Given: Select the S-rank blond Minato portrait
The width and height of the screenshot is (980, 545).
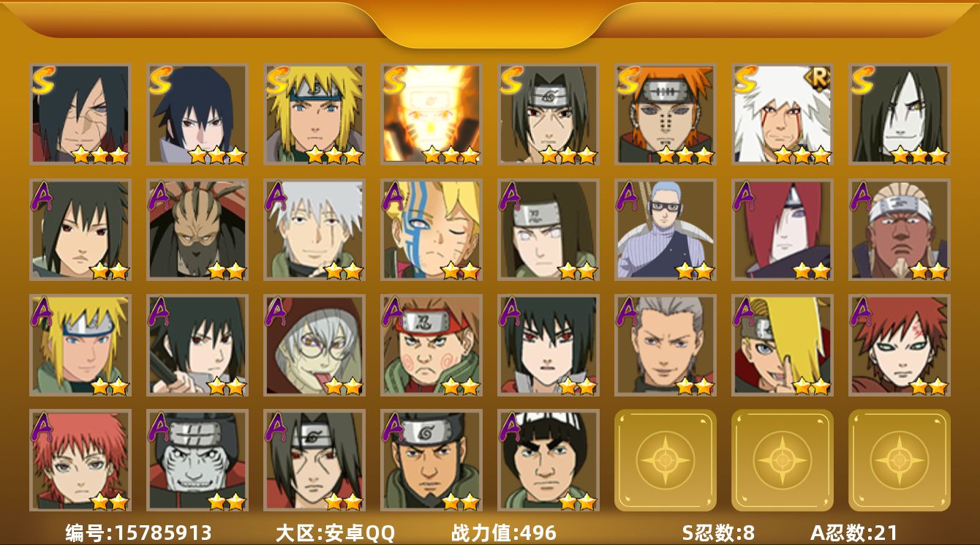Looking at the screenshot, I should point(314,113).
